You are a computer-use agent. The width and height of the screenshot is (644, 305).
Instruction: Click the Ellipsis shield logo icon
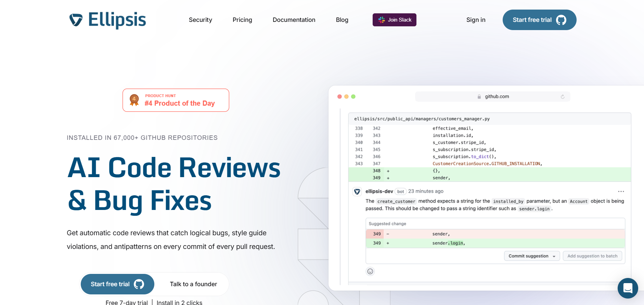[x=76, y=20]
